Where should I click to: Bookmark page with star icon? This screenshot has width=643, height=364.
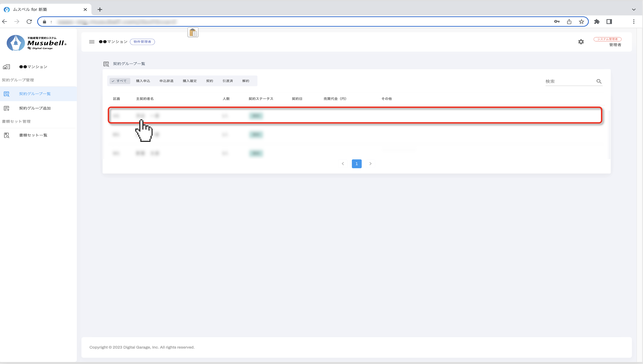tap(581, 22)
